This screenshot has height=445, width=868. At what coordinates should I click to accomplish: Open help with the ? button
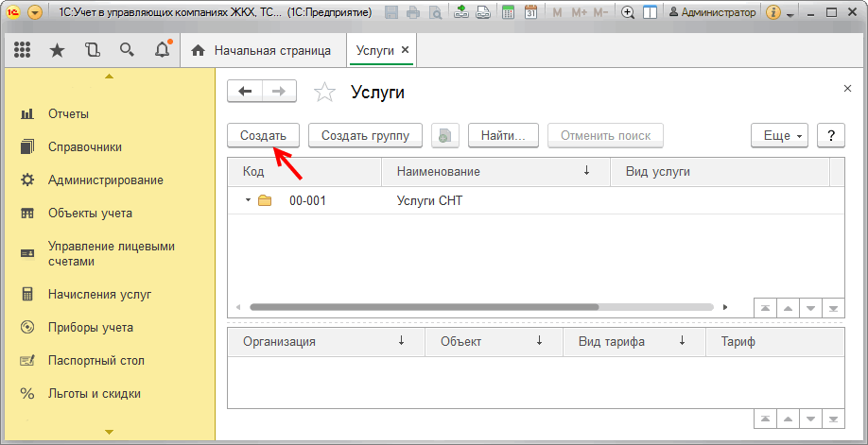coord(831,136)
